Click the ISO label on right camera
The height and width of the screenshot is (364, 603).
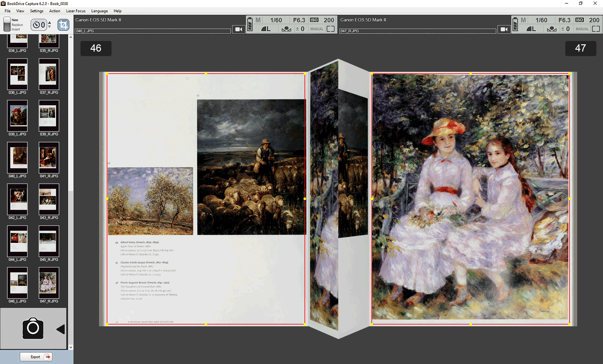(x=579, y=20)
